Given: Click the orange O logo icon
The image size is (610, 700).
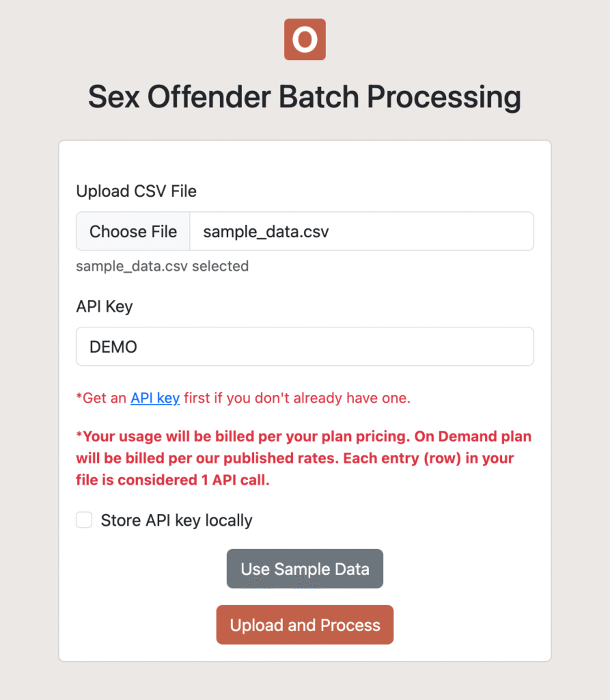Looking at the screenshot, I should tap(305, 40).
